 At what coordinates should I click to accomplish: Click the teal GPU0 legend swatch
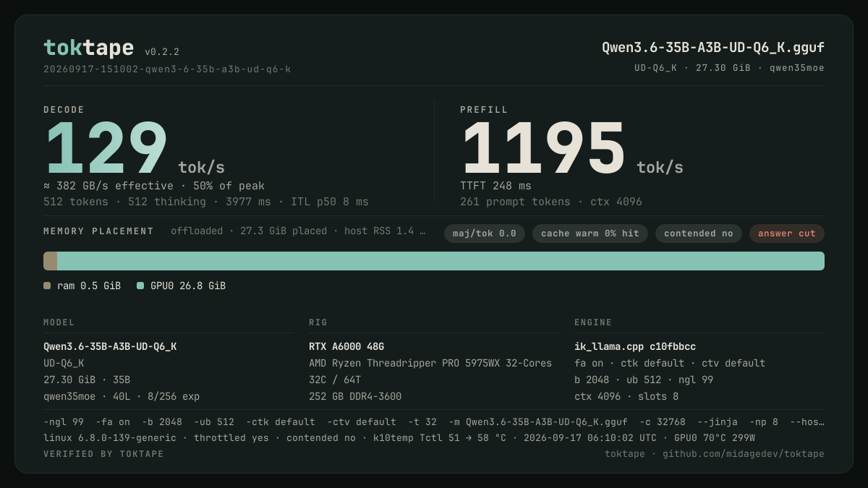pyautogui.click(x=140, y=286)
